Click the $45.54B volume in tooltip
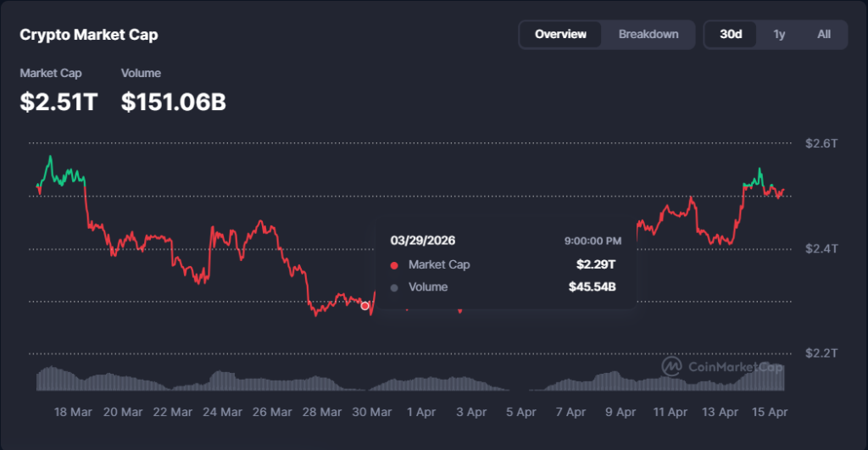 [x=592, y=287]
